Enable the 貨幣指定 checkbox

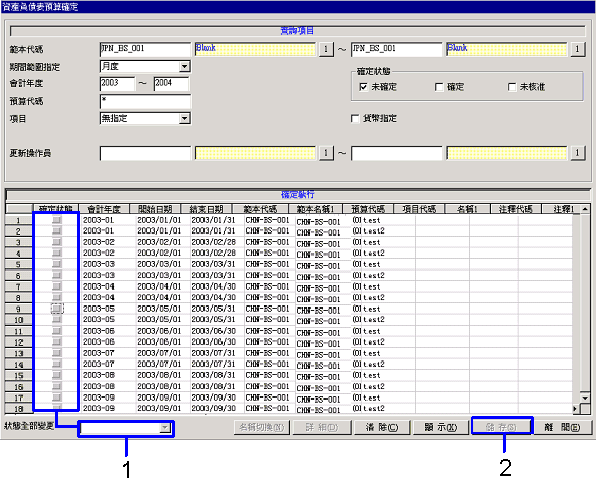[355, 118]
